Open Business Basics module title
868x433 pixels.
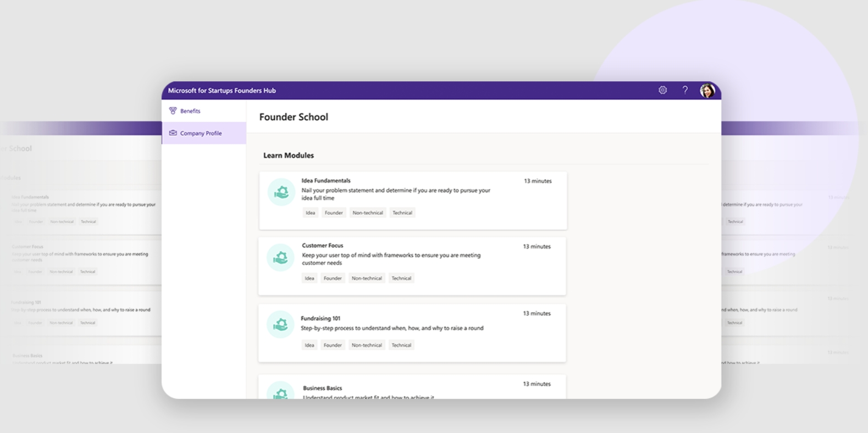point(322,388)
